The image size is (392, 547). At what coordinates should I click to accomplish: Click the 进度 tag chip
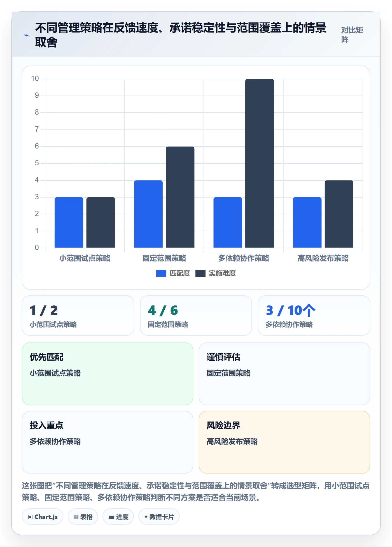[x=118, y=517]
